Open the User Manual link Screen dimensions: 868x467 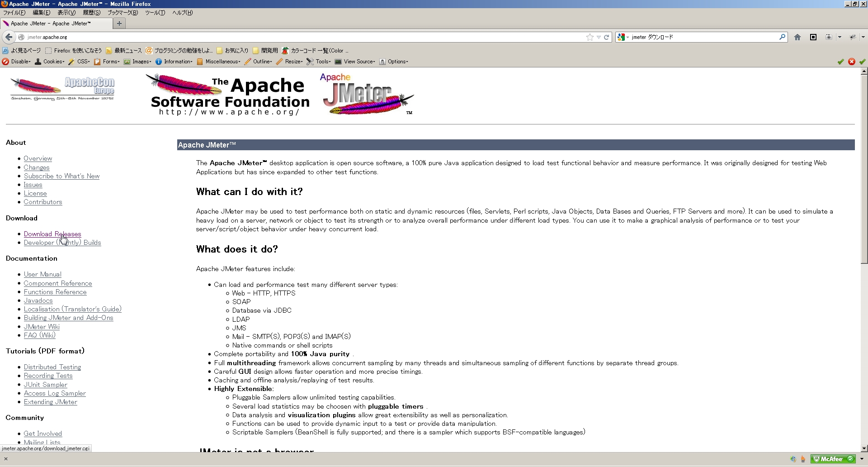pyautogui.click(x=42, y=274)
